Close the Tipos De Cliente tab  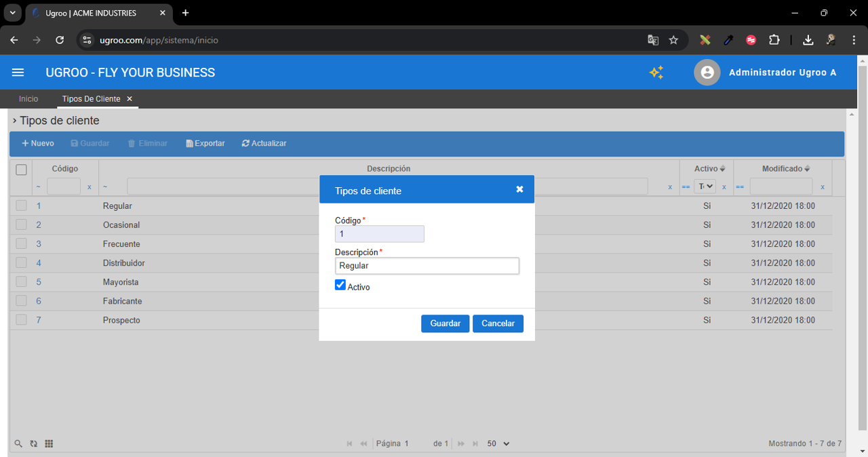click(x=130, y=99)
